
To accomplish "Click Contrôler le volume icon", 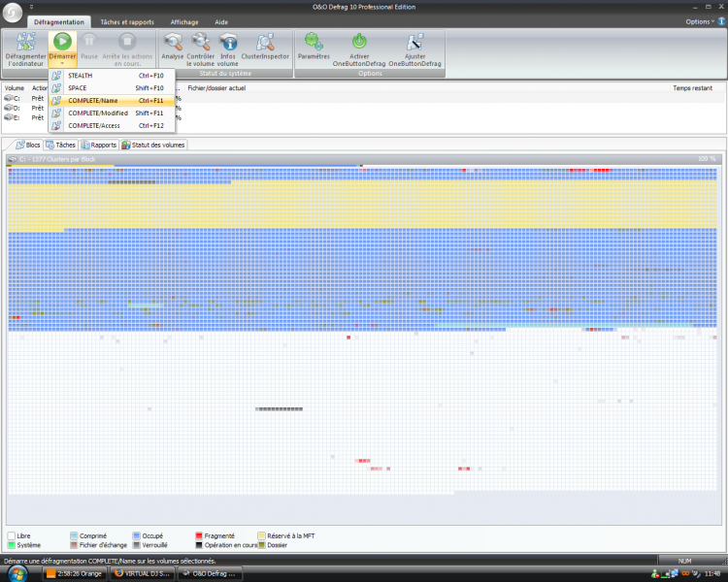I will click(200, 43).
